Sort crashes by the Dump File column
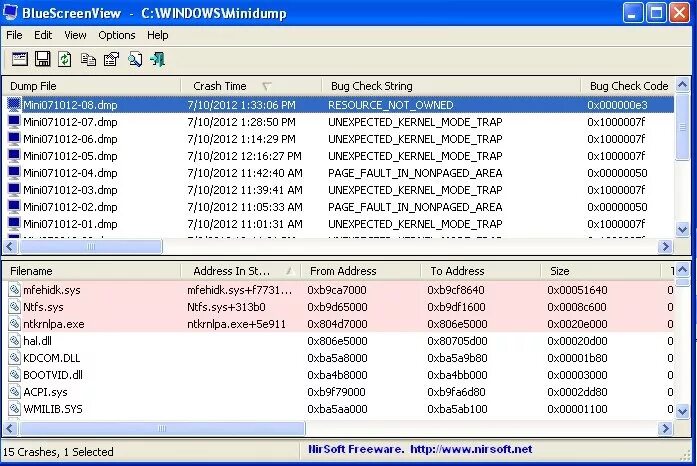The image size is (697, 466). (x=92, y=86)
